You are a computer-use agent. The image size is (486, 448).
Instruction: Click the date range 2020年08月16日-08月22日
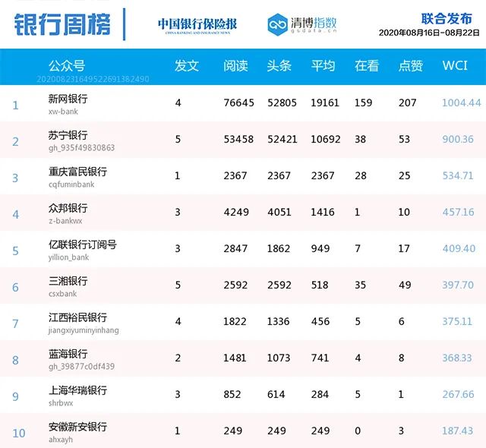pos(429,33)
